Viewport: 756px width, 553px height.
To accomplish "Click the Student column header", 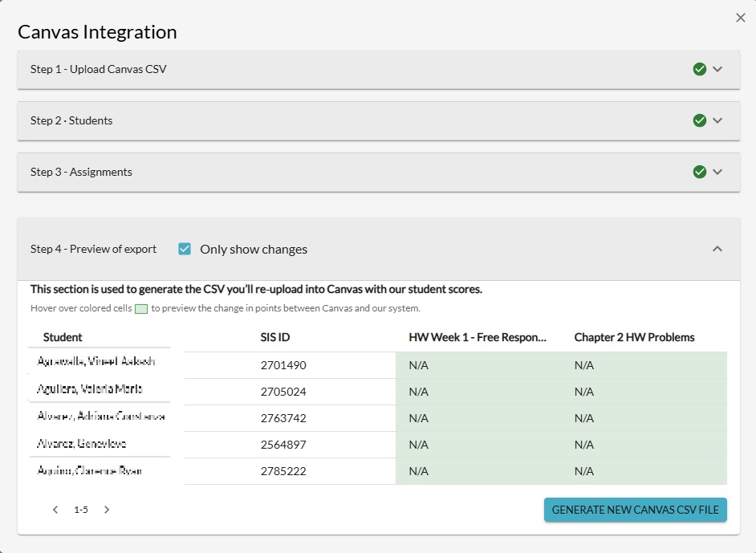I will pos(63,337).
